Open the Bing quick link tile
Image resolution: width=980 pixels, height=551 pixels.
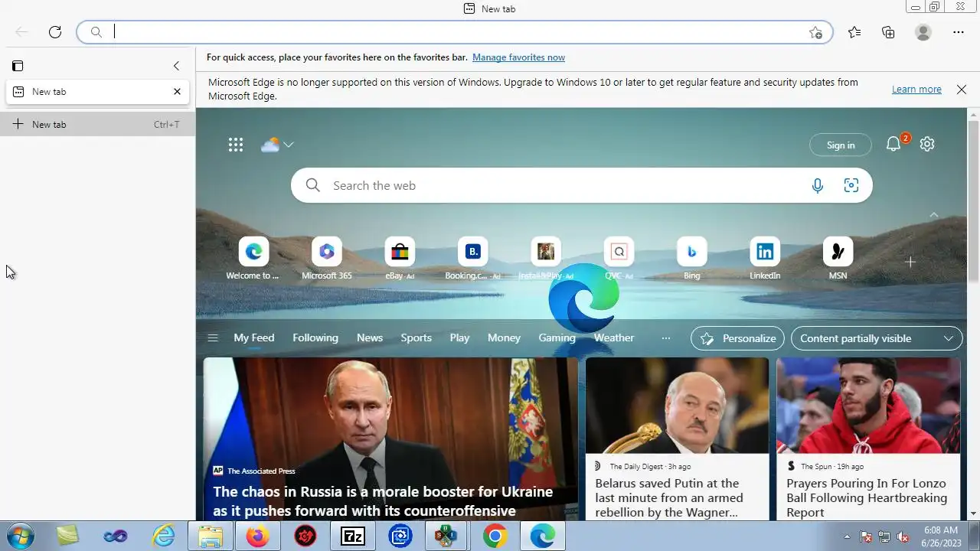click(692, 259)
